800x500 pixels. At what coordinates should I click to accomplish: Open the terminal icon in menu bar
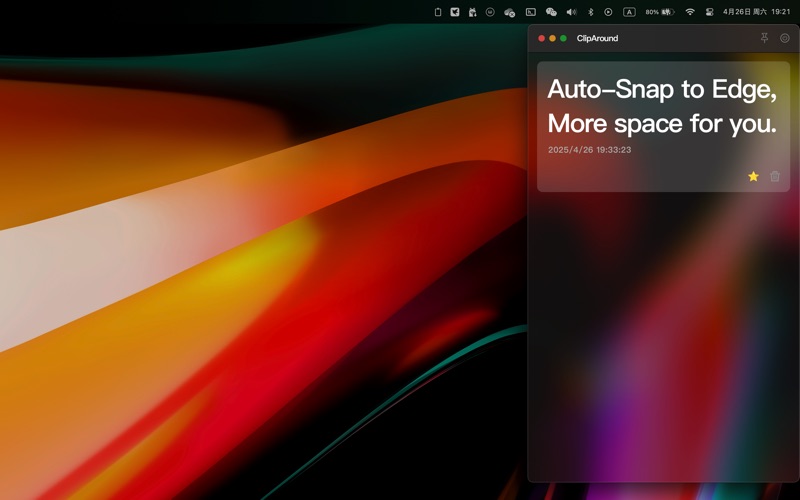(531, 12)
